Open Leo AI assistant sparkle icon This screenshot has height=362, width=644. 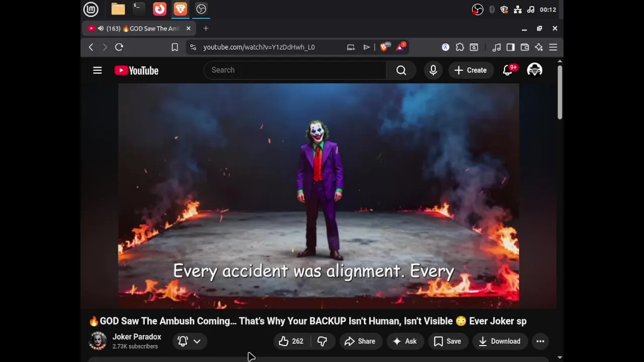click(x=539, y=47)
